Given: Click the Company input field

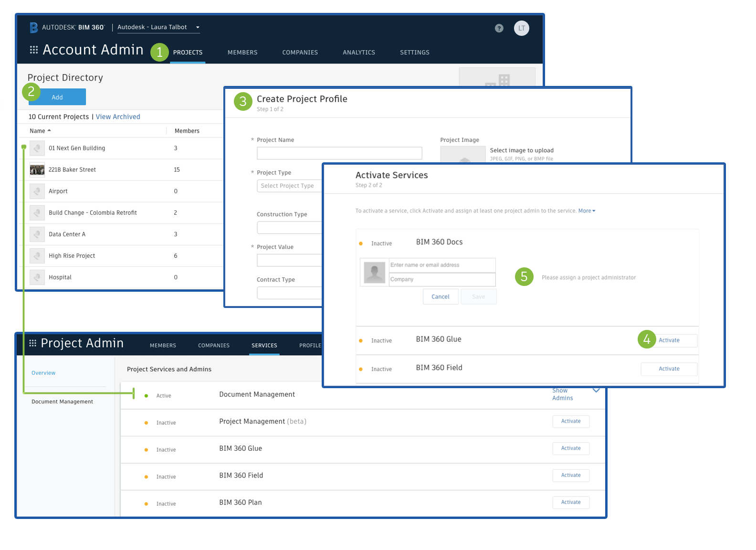Looking at the screenshot, I should click(442, 279).
